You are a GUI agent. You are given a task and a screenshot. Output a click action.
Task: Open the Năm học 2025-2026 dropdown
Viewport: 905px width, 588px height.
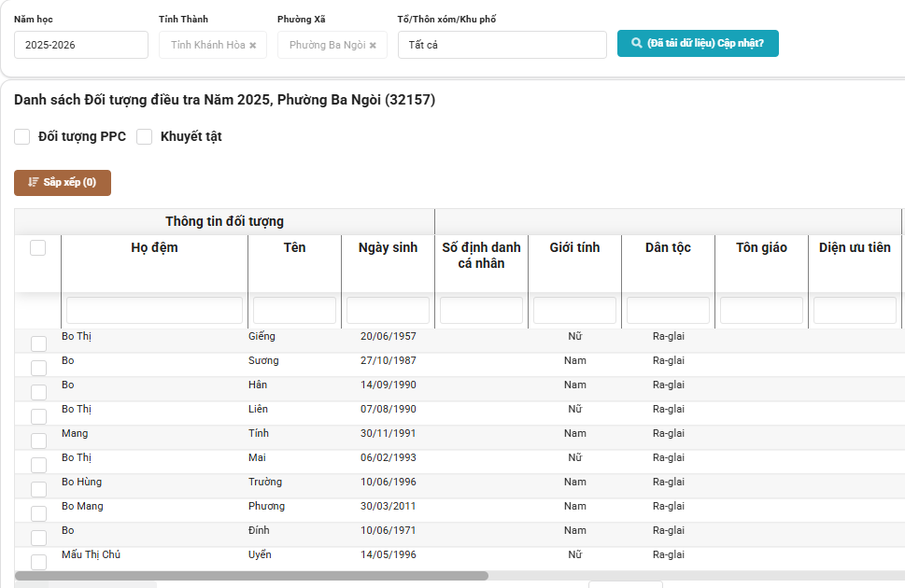(81, 45)
